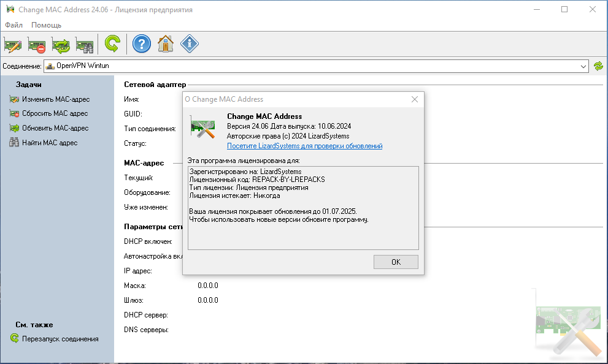
Task: Click the Зарегистрировано на: LizardSystems line
Action: click(x=245, y=172)
